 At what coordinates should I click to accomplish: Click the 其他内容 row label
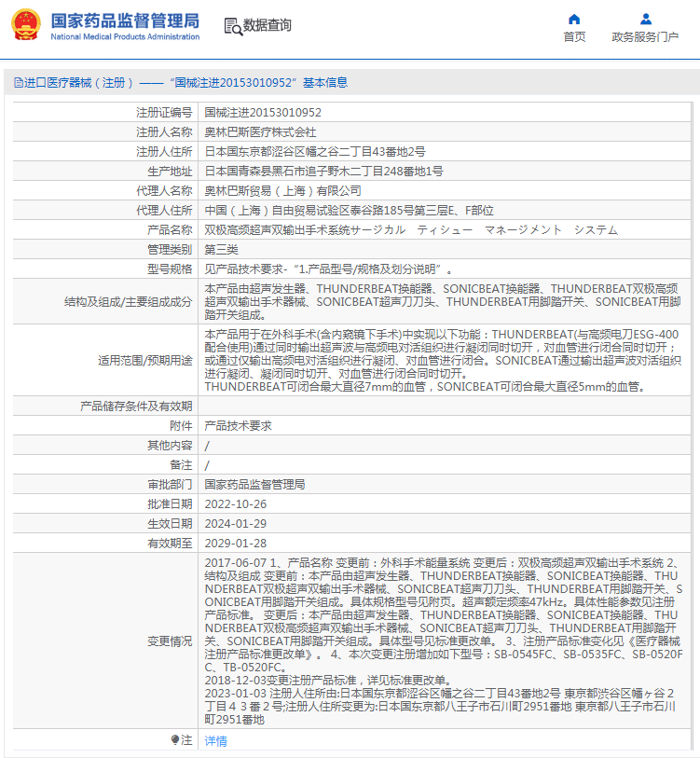point(170,446)
